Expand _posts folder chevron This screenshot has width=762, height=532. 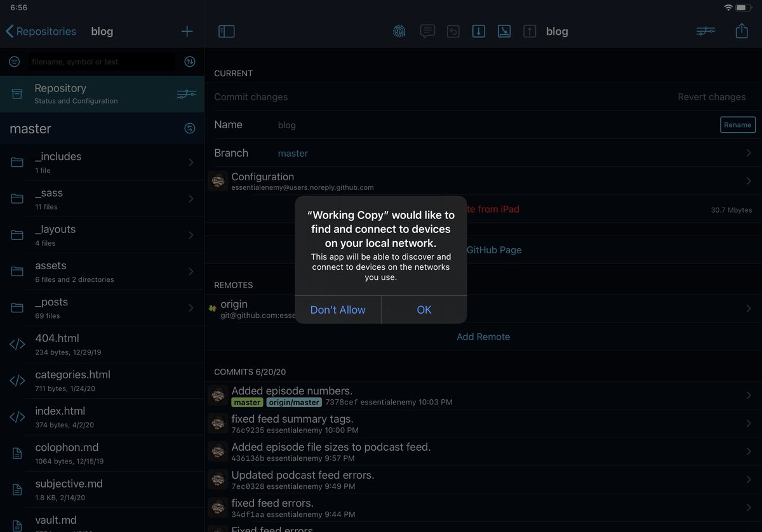pos(190,308)
